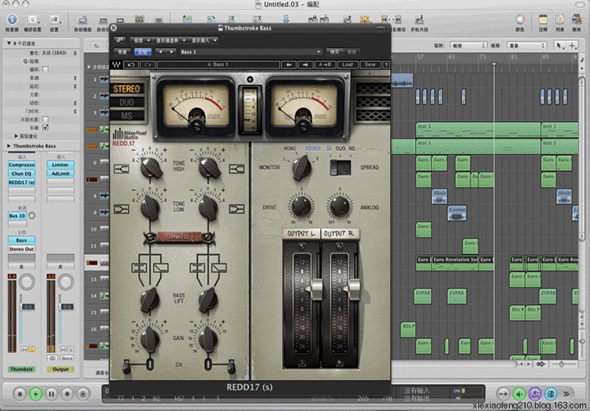Click the MONITOR selector knob
The height and width of the screenshot is (411, 590).
(302, 167)
